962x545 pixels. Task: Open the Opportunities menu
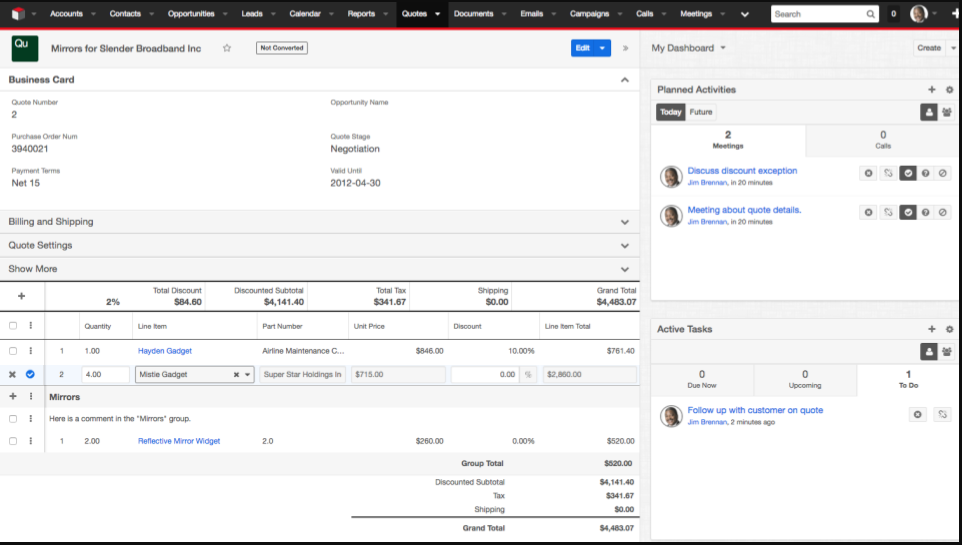(191, 14)
